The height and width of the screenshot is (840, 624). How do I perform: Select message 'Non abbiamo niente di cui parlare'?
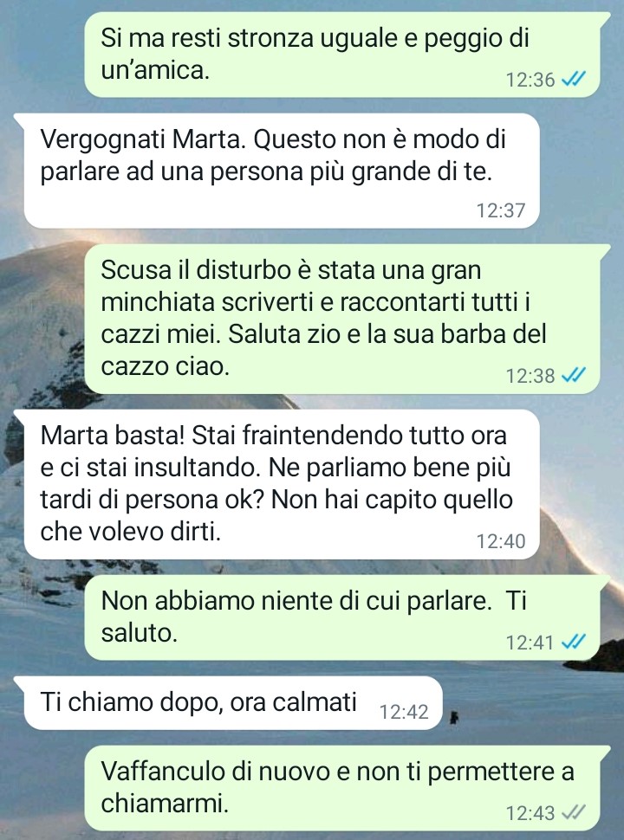coord(342,617)
